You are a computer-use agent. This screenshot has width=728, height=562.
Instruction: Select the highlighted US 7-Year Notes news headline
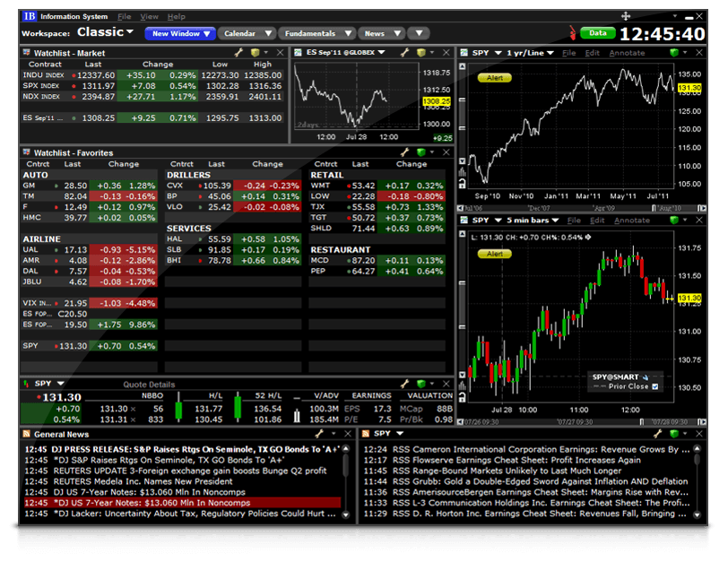pos(179,503)
